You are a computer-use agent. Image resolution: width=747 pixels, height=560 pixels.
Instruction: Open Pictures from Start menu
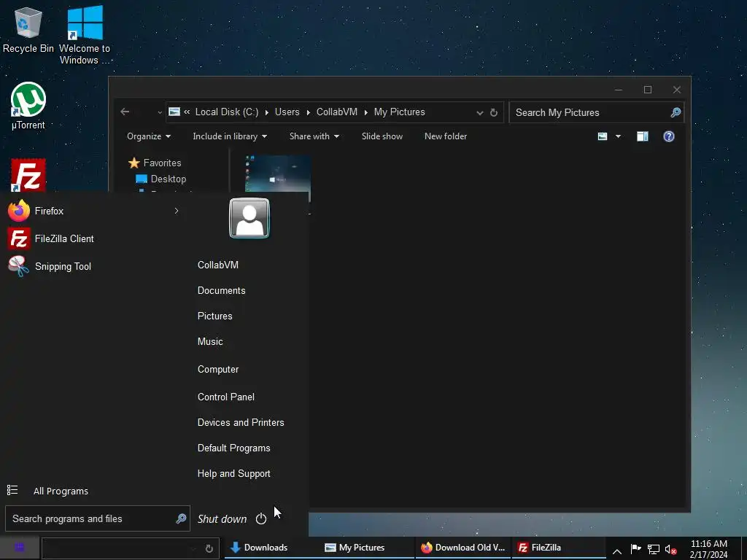(215, 316)
